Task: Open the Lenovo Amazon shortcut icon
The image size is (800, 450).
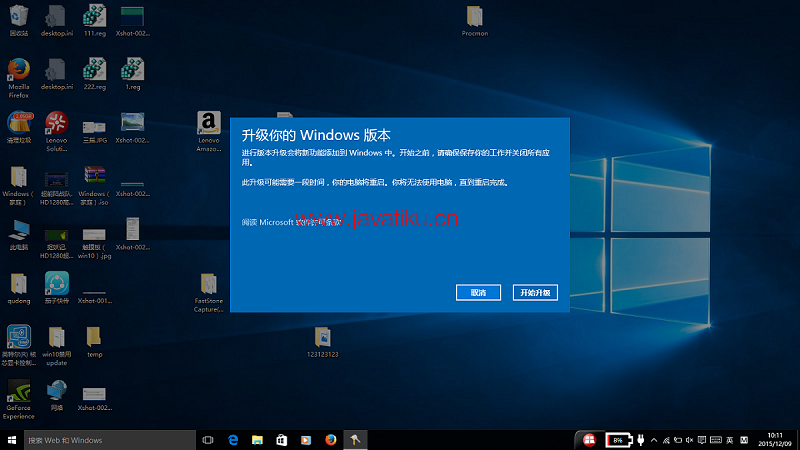Action: pos(209,132)
